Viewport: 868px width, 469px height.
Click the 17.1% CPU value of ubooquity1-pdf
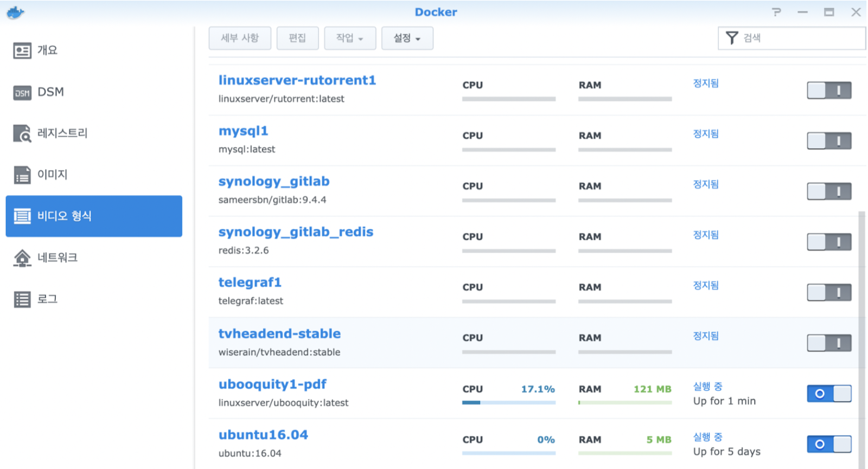click(x=538, y=389)
